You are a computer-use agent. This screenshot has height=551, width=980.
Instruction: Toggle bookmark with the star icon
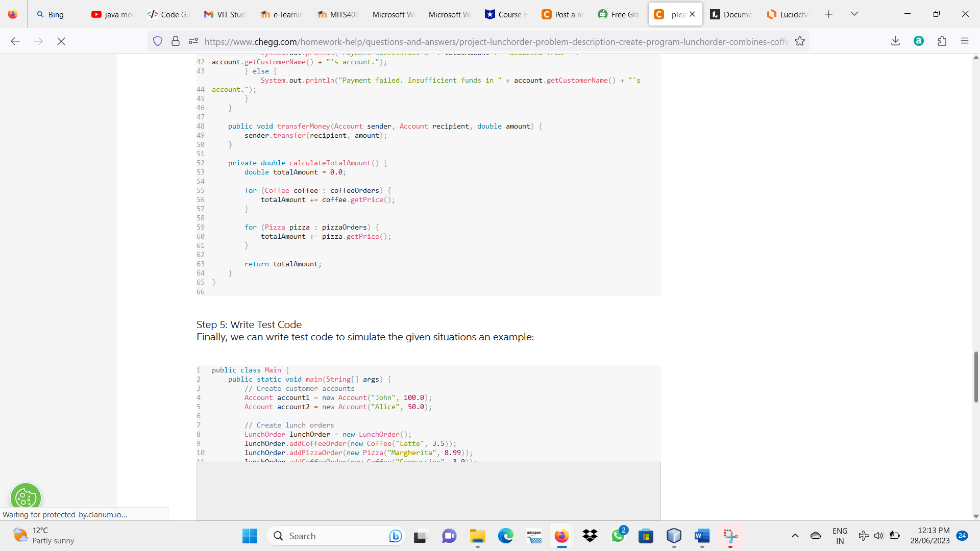coord(800,41)
